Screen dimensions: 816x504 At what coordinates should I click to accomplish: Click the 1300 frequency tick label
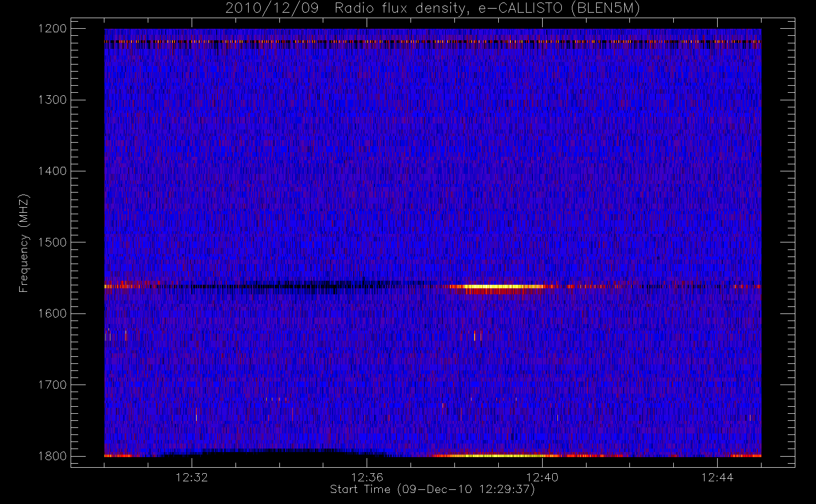tap(52, 100)
